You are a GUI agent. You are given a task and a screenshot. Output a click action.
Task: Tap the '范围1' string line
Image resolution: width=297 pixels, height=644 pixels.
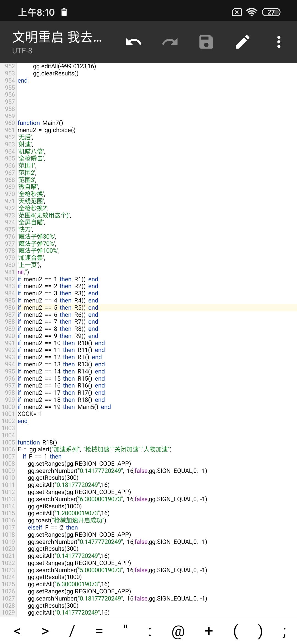pyautogui.click(x=27, y=166)
